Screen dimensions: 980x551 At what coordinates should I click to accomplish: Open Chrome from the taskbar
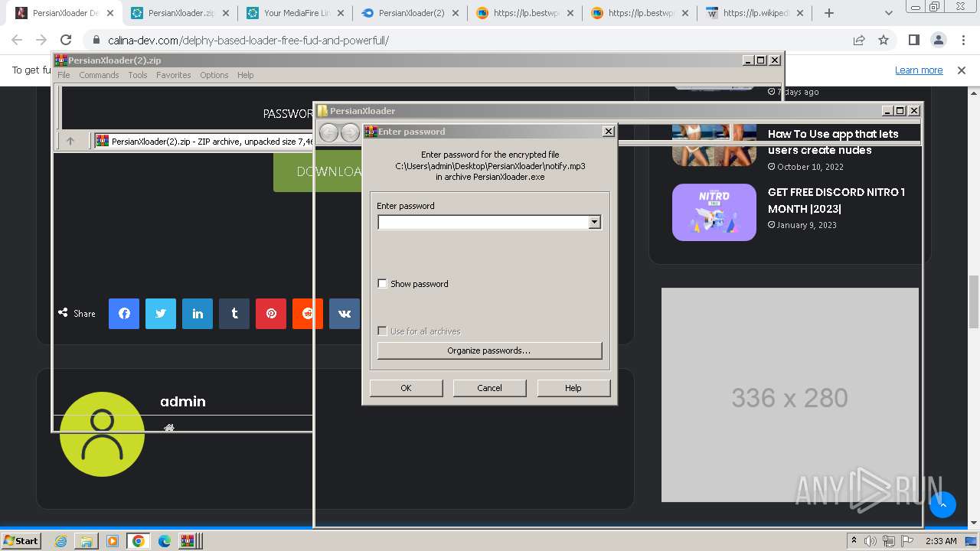coord(138,541)
